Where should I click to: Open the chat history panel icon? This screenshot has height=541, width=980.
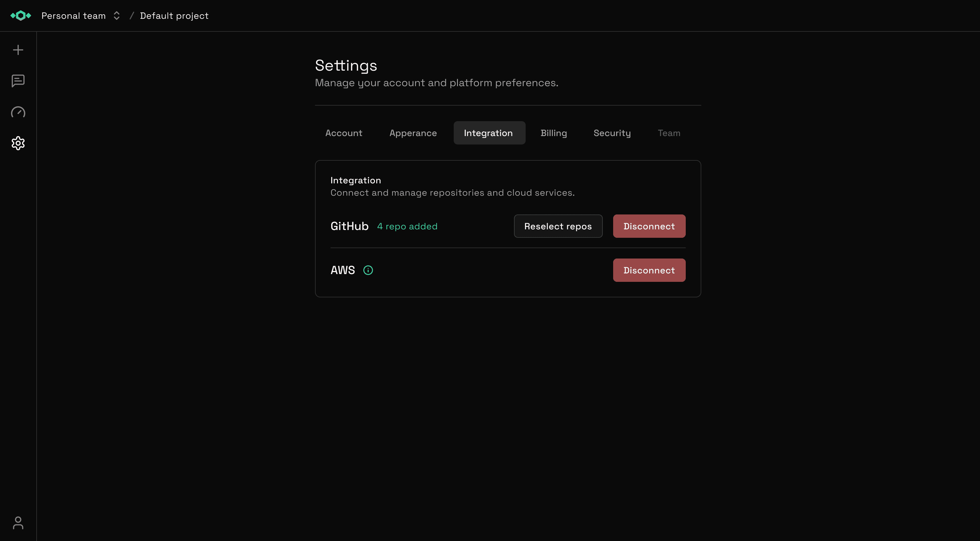point(18,81)
